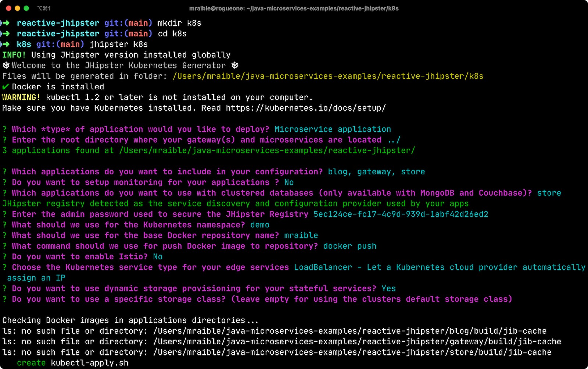588x369 pixels.
Task: Click the prompt arrow on the mkdir k8s line
Action: pyautogui.click(x=6, y=23)
